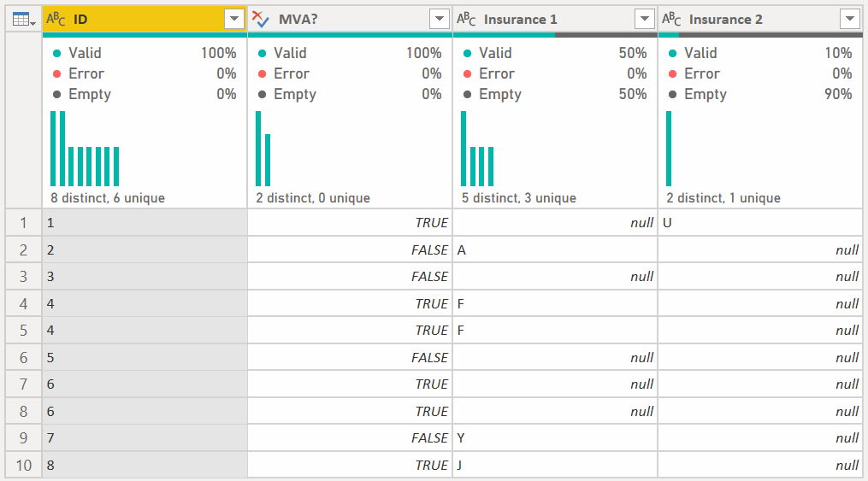Image resolution: width=868 pixels, height=481 pixels.
Task: Click '5 distinct, 3 unique' label
Action: (x=519, y=198)
